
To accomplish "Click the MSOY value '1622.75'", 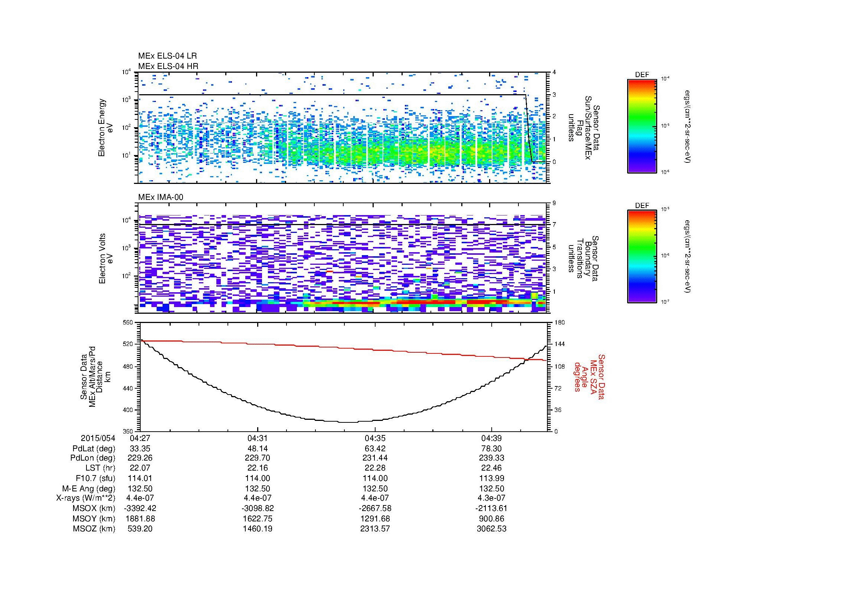I will (258, 519).
